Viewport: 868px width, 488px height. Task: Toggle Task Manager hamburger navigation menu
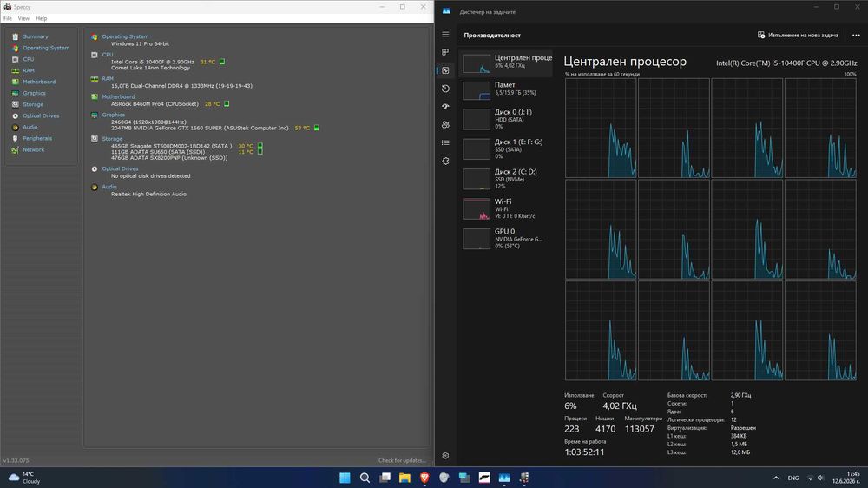[445, 35]
